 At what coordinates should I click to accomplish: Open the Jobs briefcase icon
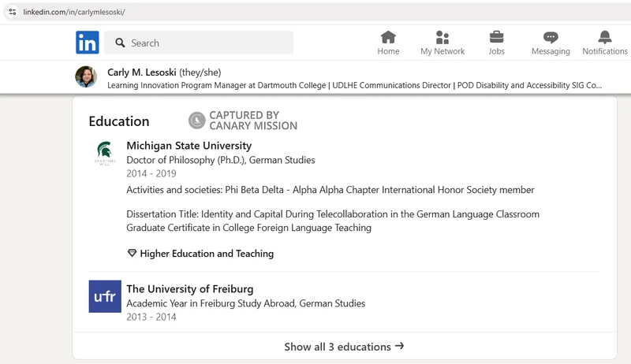[x=497, y=37]
